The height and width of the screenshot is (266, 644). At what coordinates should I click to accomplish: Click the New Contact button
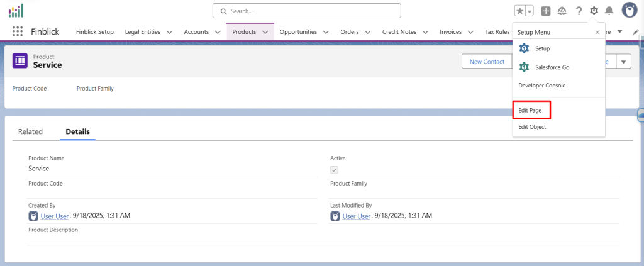point(487,61)
